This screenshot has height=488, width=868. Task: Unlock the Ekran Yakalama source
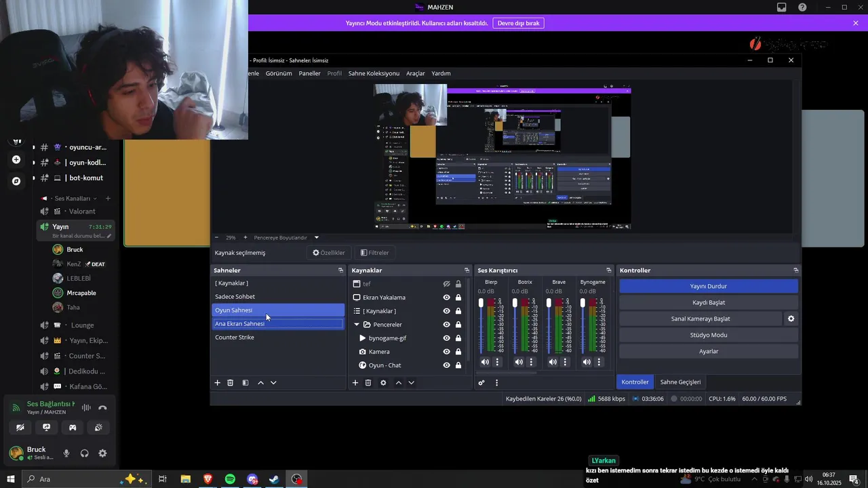click(x=458, y=298)
